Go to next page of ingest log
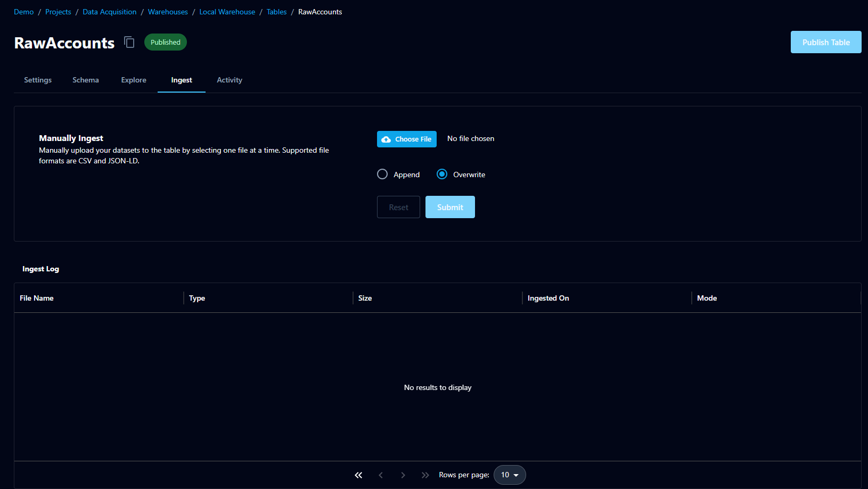868x489 pixels. tap(403, 475)
